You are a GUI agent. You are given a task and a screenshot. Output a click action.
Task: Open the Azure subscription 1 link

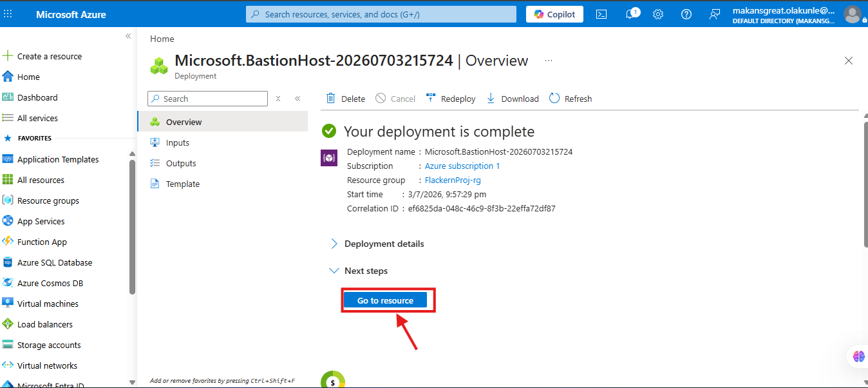(x=462, y=166)
